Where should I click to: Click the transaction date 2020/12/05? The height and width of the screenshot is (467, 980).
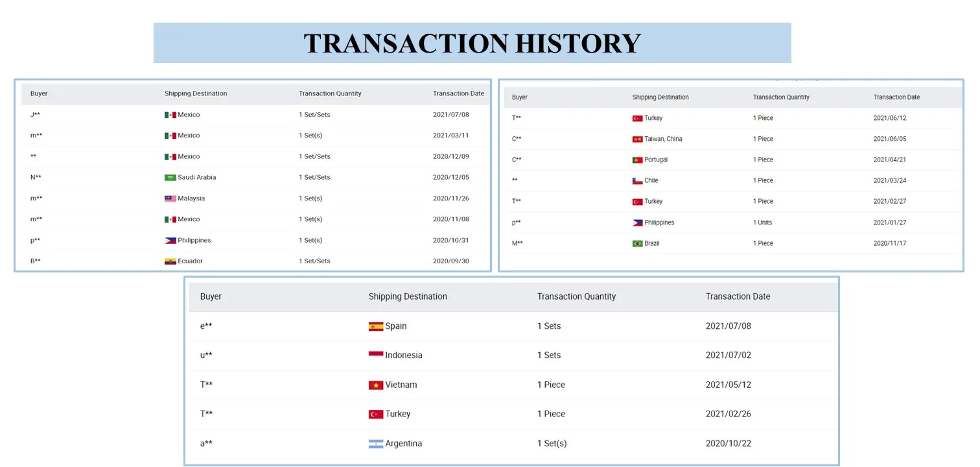(x=451, y=177)
